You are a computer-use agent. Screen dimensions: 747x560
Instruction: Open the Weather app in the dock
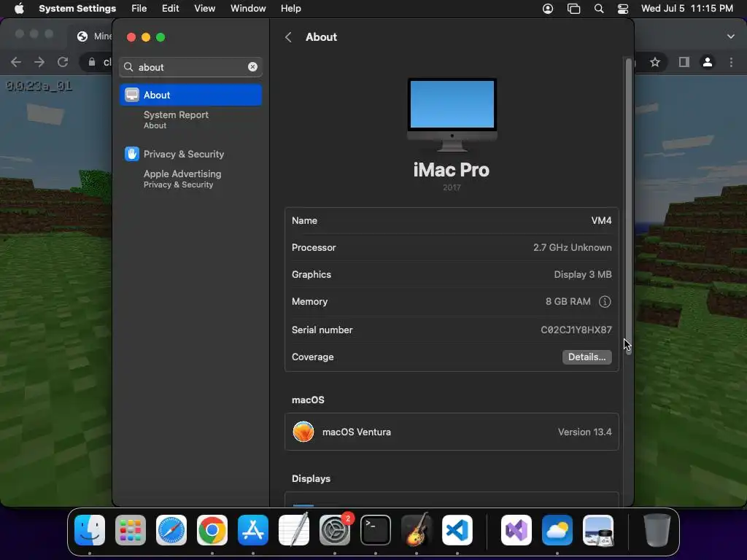click(557, 530)
